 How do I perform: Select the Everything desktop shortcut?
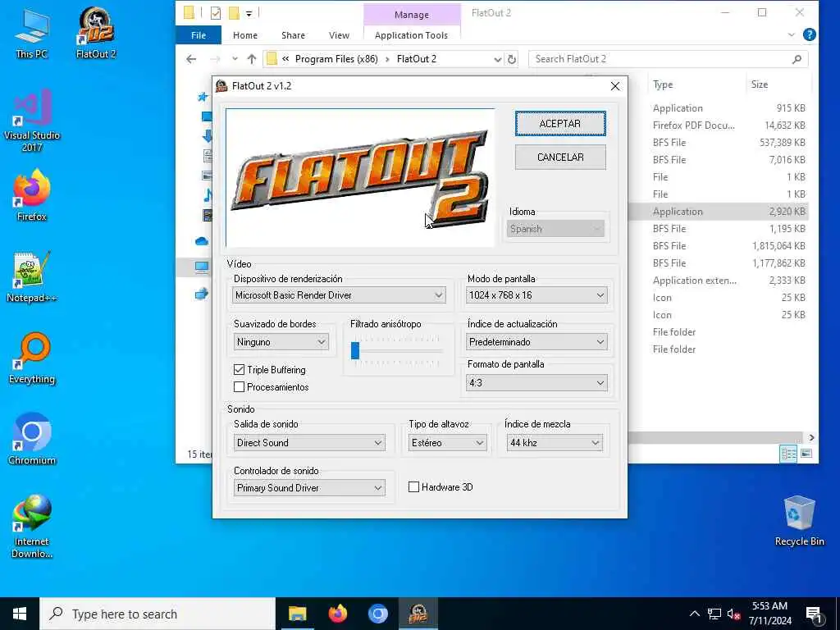(x=32, y=358)
